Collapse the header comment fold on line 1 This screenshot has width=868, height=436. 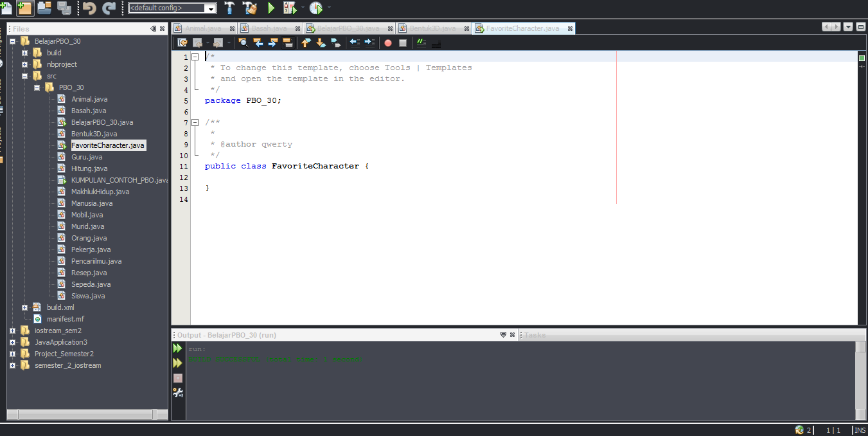click(x=195, y=57)
